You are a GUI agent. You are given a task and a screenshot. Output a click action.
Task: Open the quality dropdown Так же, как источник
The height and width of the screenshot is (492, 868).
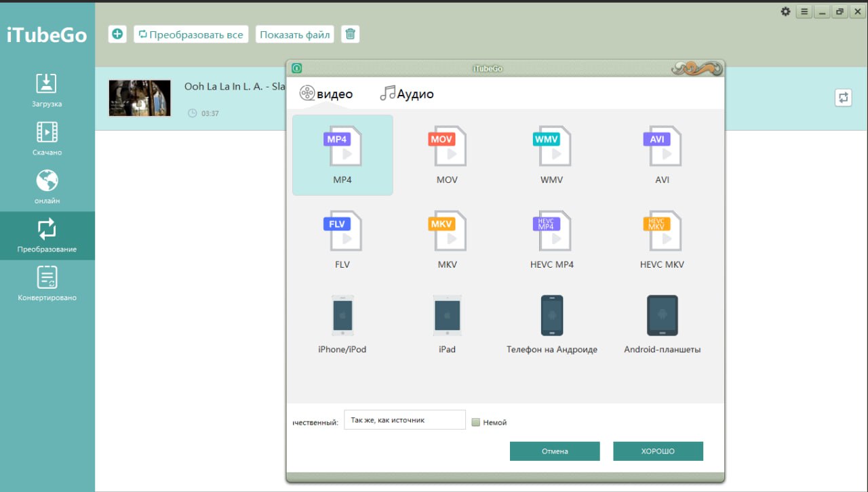pyautogui.click(x=405, y=419)
